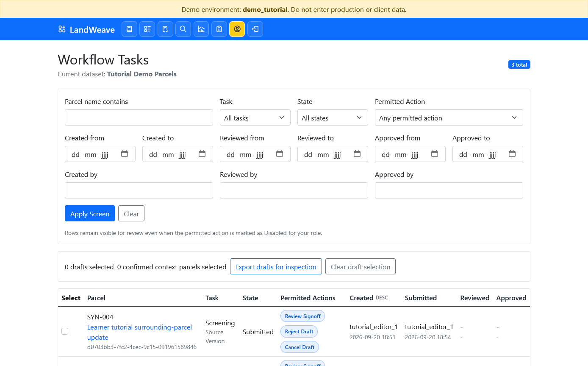Viewport: 588px width, 366px height.
Task: Click the Screening task cell
Action: click(220, 323)
